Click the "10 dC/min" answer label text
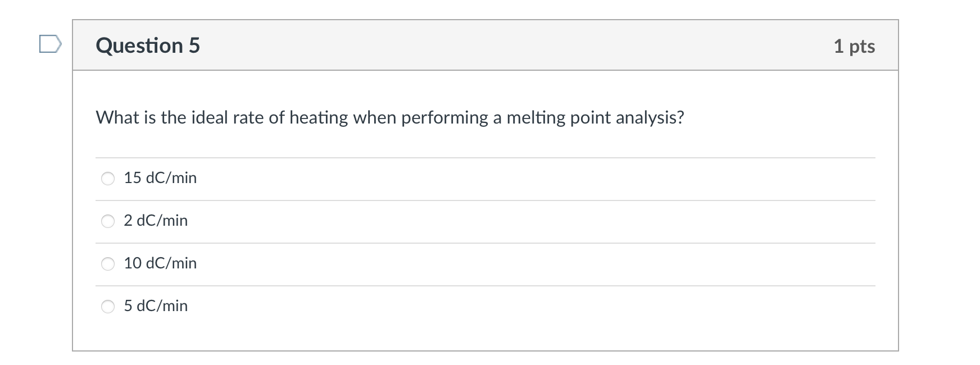This screenshot has width=980, height=365. pos(160,263)
